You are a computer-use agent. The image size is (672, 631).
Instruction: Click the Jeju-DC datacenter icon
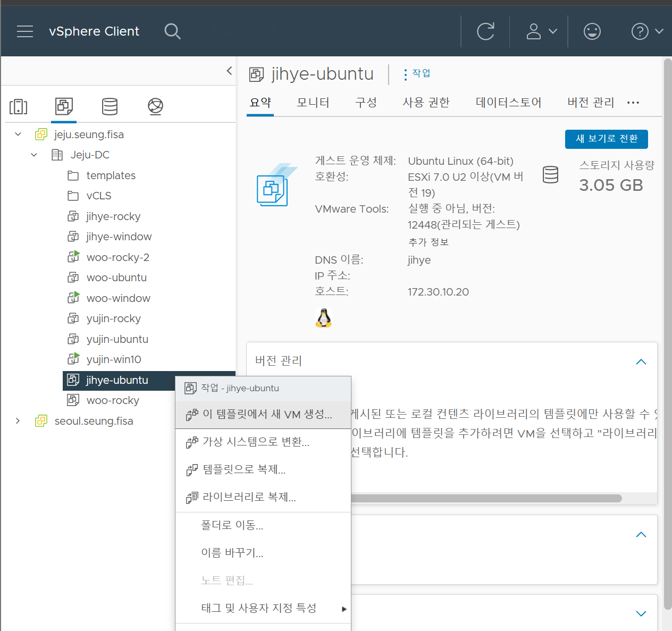(x=57, y=155)
